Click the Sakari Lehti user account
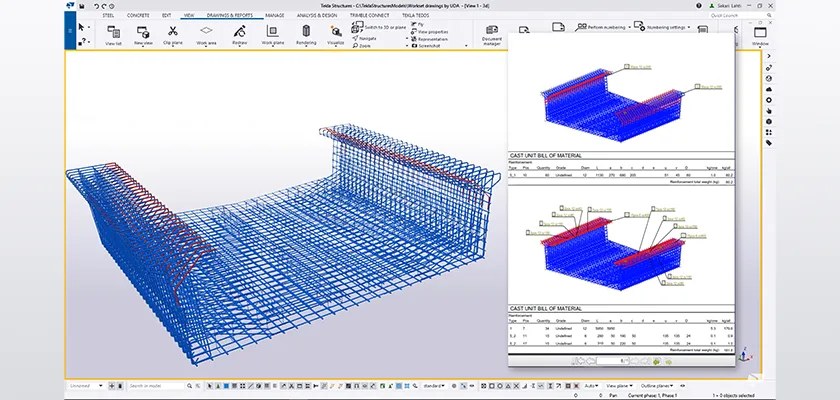The height and width of the screenshot is (400, 840). 724,6
